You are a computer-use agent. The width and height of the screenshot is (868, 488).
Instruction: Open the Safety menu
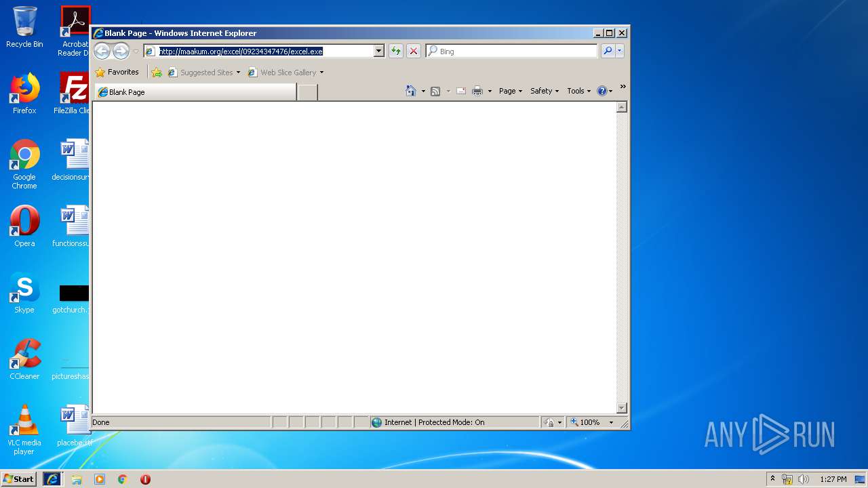[x=544, y=91]
